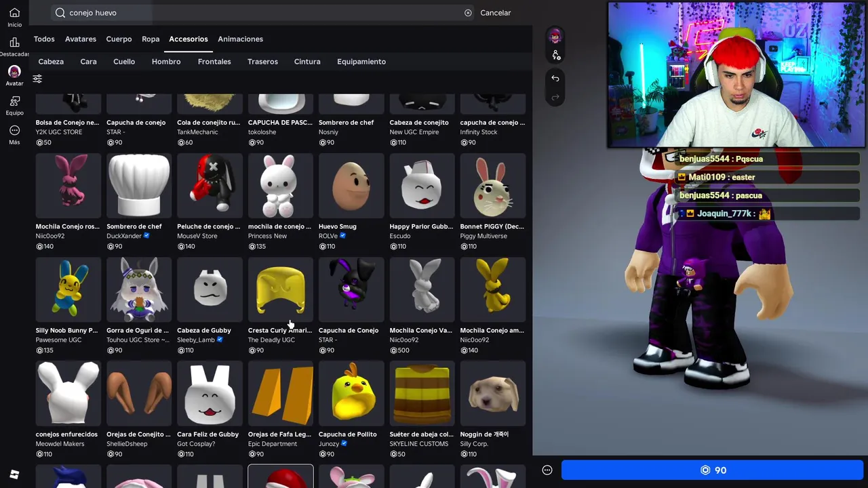The width and height of the screenshot is (868, 488).
Task: Select the Orejas de Fafa item
Action: 281,393
